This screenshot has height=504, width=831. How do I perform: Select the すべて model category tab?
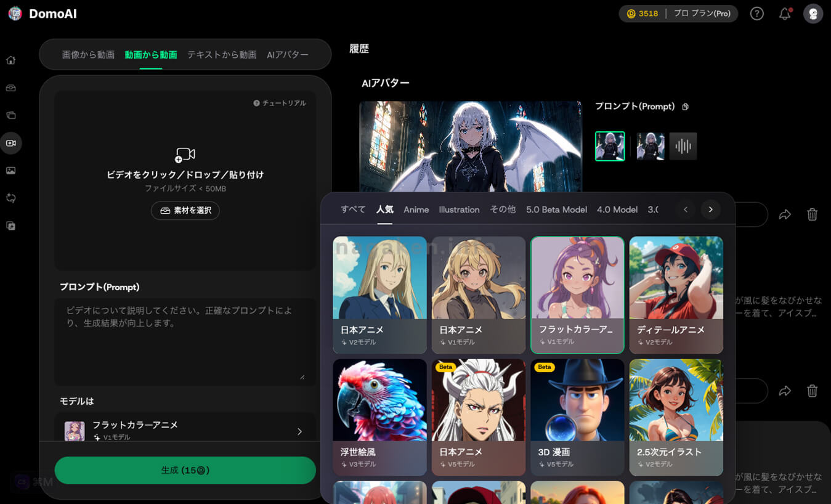coord(353,209)
